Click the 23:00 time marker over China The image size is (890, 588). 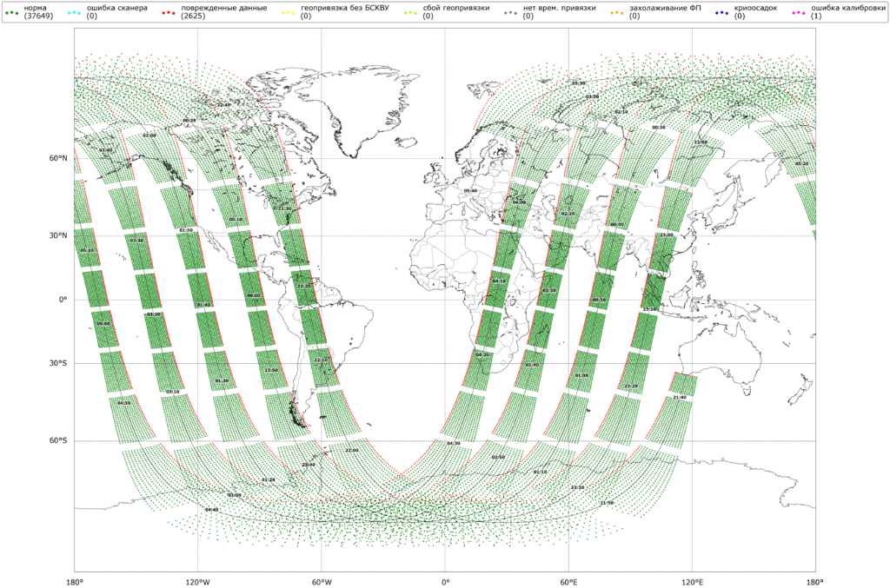667,235
